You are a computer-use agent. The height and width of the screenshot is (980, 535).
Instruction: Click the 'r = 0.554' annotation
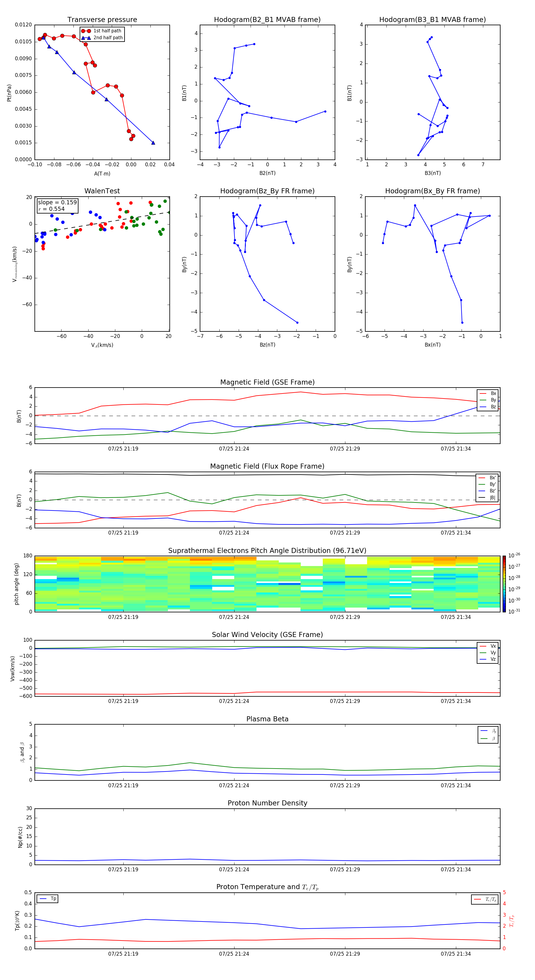(51, 209)
